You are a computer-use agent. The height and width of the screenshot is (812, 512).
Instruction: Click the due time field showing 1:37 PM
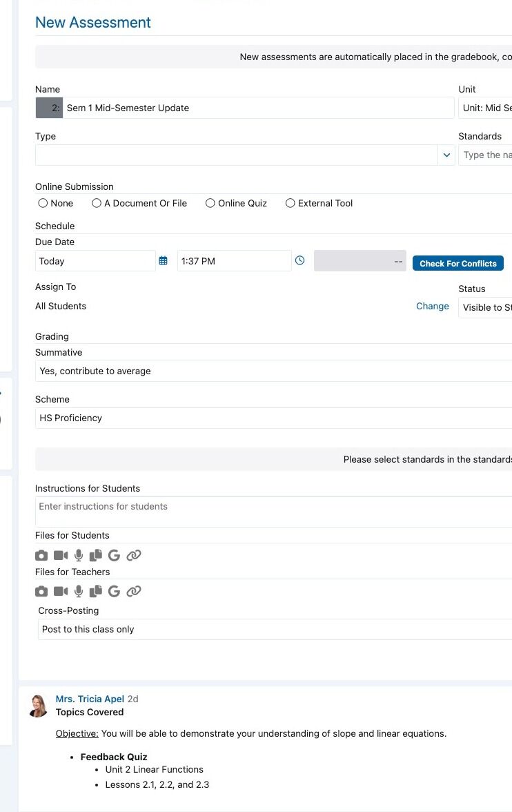tap(234, 261)
